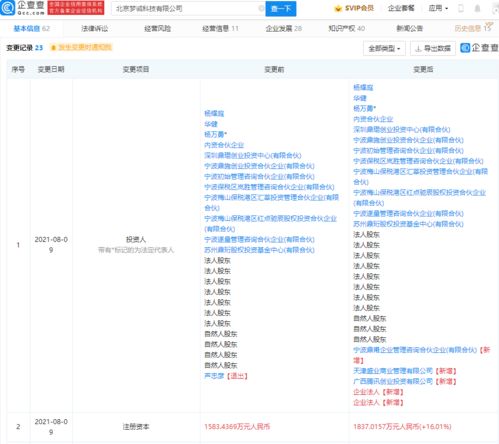The width and height of the screenshot is (499, 444).
Task: Open 宁波梅山保税港区红点 股权投资 link in 变更前
Action: [270, 224]
